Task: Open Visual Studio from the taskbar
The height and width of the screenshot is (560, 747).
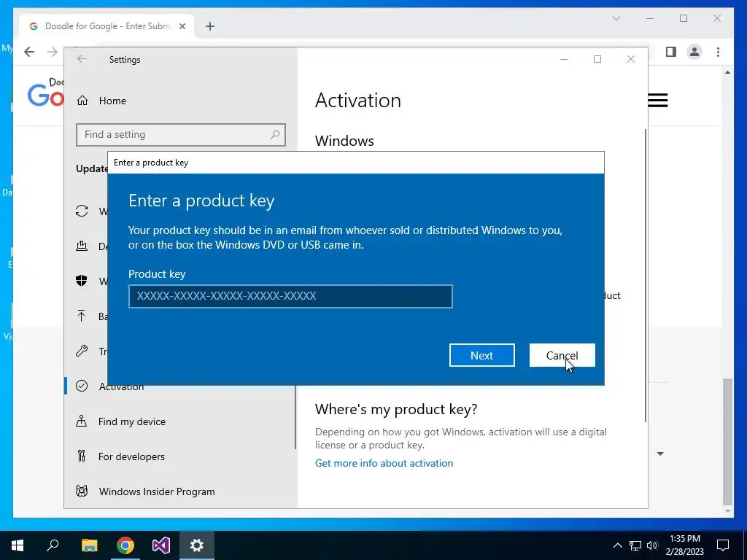Action: click(x=161, y=545)
